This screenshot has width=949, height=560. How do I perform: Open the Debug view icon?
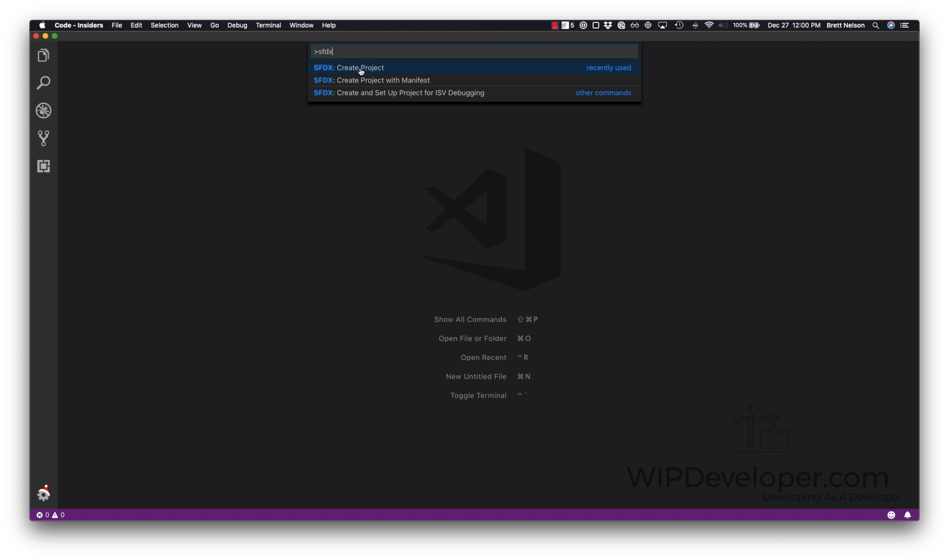43,111
